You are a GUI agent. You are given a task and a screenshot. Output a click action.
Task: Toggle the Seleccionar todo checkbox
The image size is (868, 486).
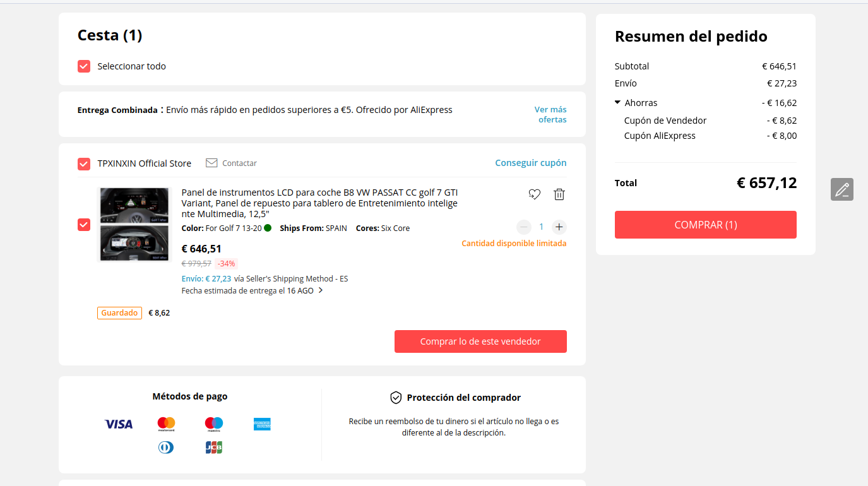(84, 66)
